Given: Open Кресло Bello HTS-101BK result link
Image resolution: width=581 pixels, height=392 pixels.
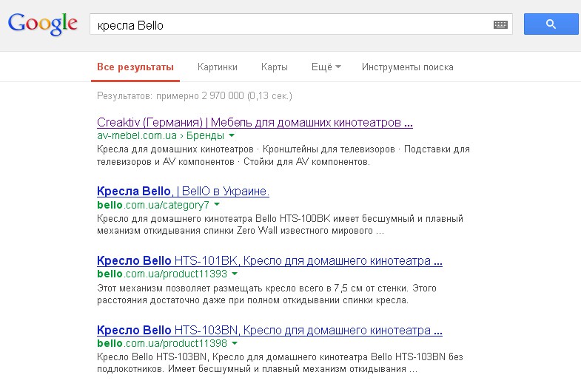Looking at the screenshot, I should [269, 260].
